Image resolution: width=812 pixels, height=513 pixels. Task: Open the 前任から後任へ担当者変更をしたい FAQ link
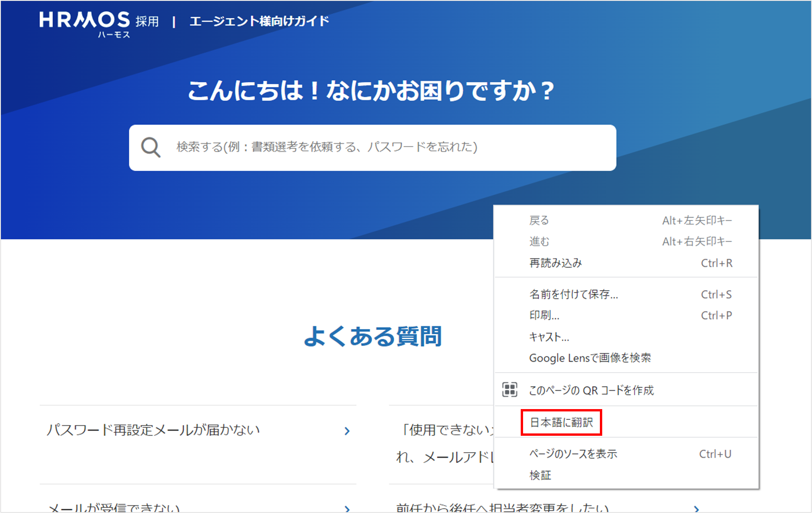tap(502, 508)
